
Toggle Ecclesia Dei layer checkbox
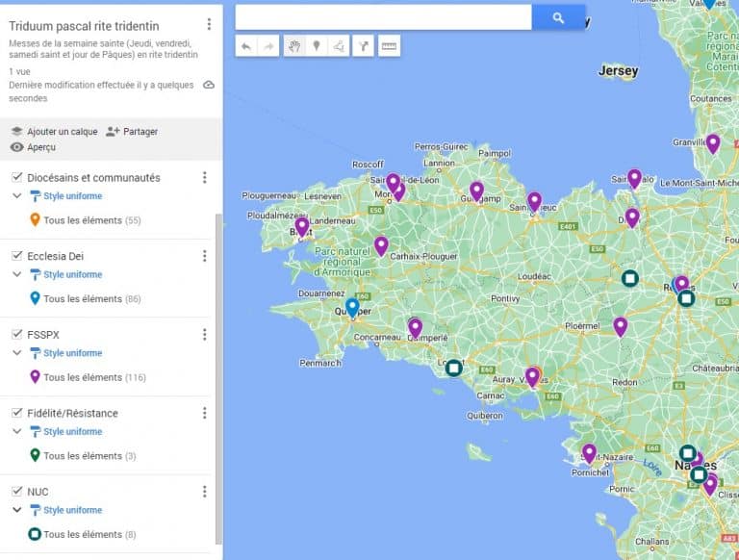[17, 256]
